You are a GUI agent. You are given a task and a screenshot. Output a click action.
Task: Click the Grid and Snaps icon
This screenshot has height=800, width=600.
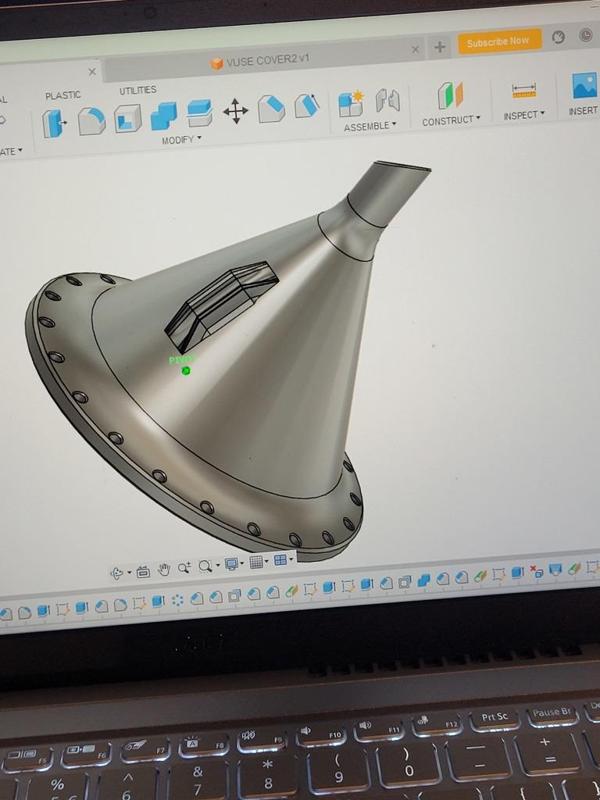coord(256,562)
